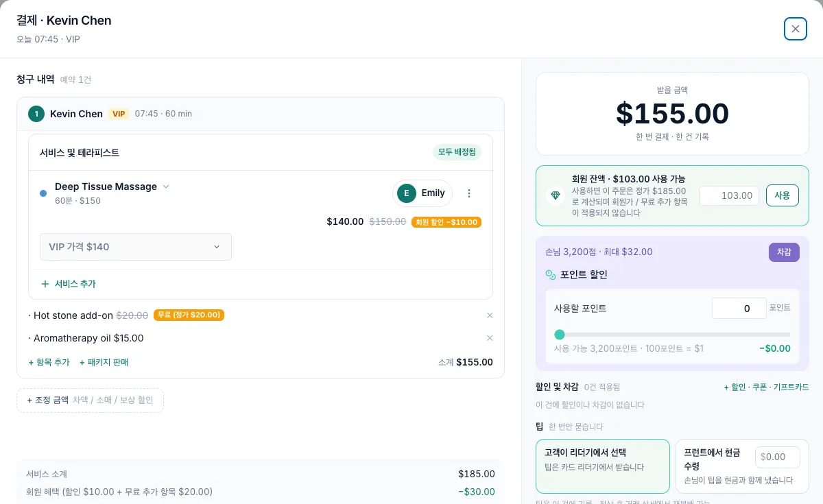Open the three-dot menu beside Emily
This screenshot has width=823, height=504.
[469, 193]
